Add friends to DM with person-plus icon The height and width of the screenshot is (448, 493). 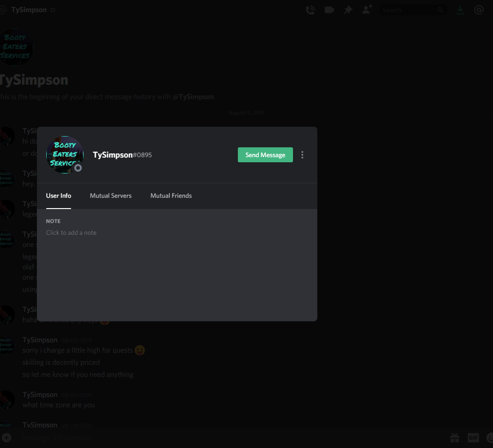[x=367, y=9]
